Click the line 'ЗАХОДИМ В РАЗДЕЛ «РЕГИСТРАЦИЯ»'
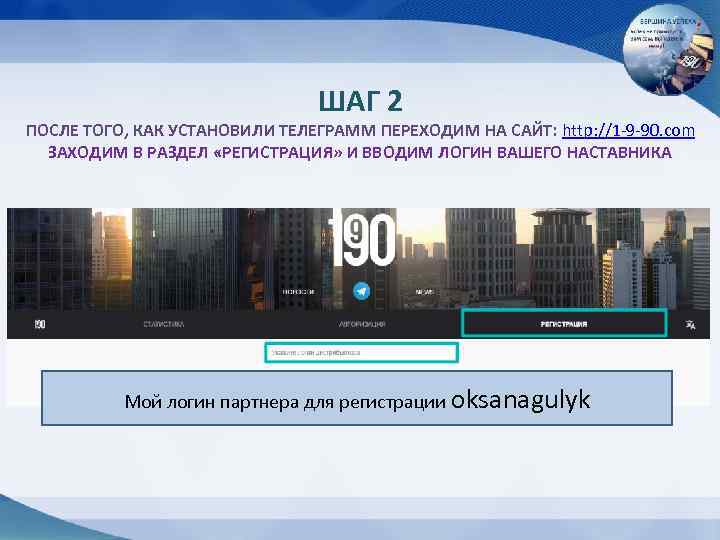720x540 pixels. [195, 152]
